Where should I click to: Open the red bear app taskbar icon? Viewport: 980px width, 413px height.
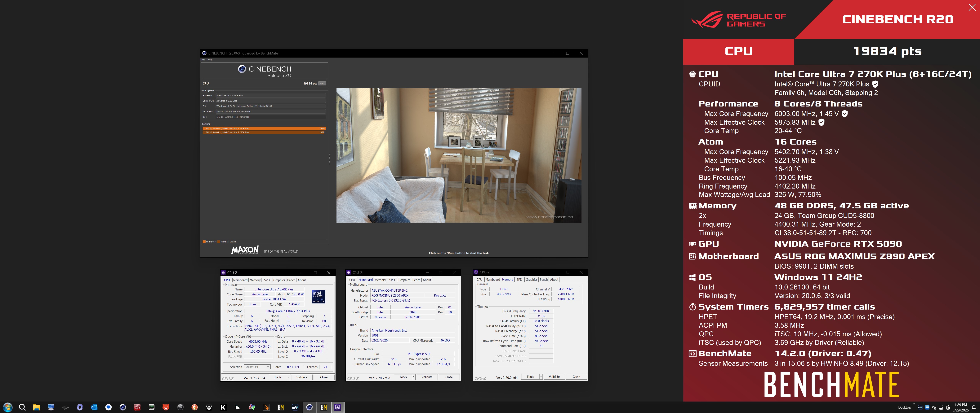(x=166, y=407)
